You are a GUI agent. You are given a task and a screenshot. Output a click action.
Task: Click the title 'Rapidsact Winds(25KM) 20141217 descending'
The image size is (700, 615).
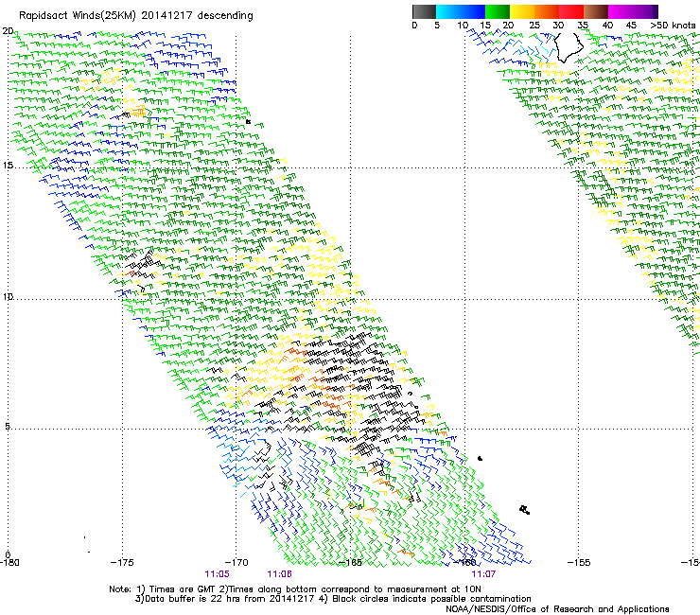pos(135,16)
